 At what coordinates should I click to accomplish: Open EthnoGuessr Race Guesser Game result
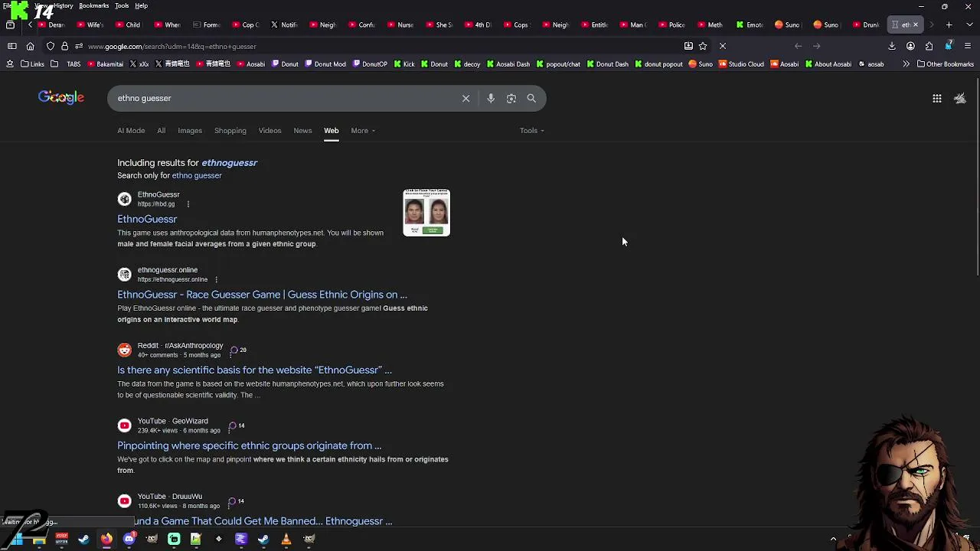[262, 295]
